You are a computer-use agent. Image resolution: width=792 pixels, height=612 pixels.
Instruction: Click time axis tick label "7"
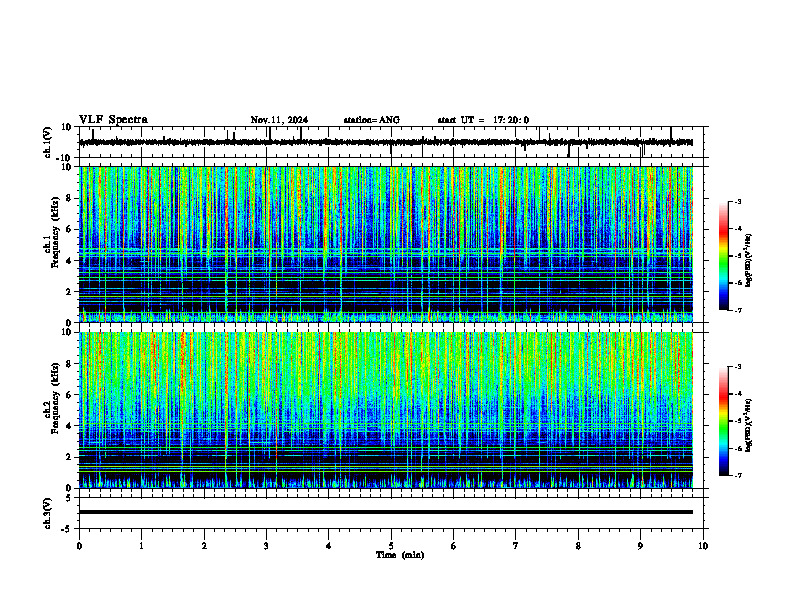(516, 546)
